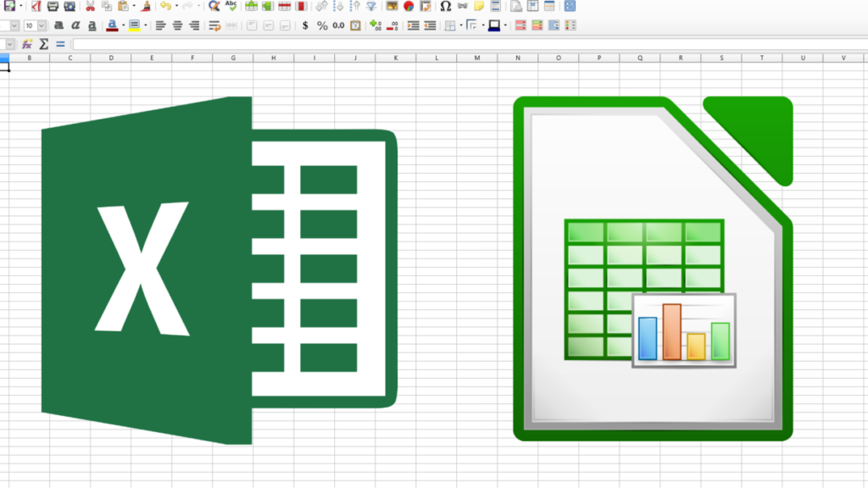
Task: Decrease indent
Action: 430,25
